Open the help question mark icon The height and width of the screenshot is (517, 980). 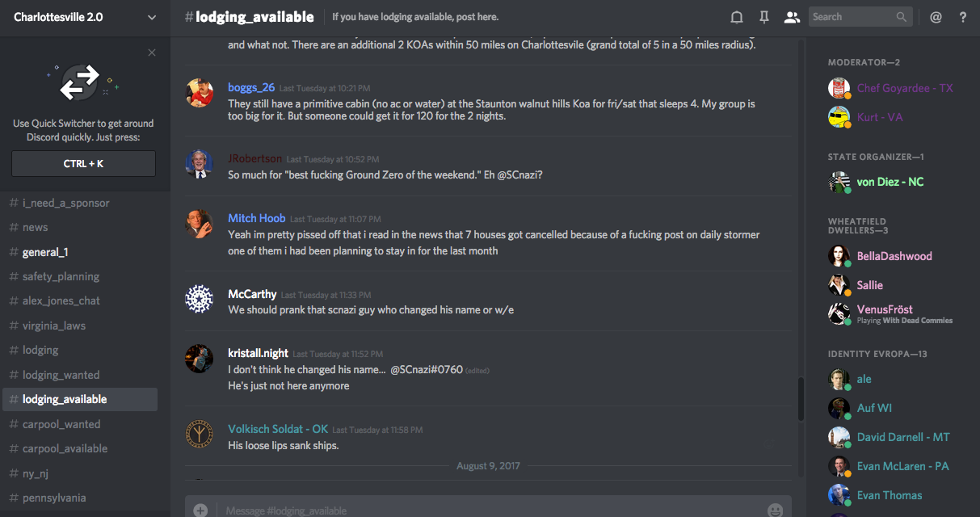point(963,17)
